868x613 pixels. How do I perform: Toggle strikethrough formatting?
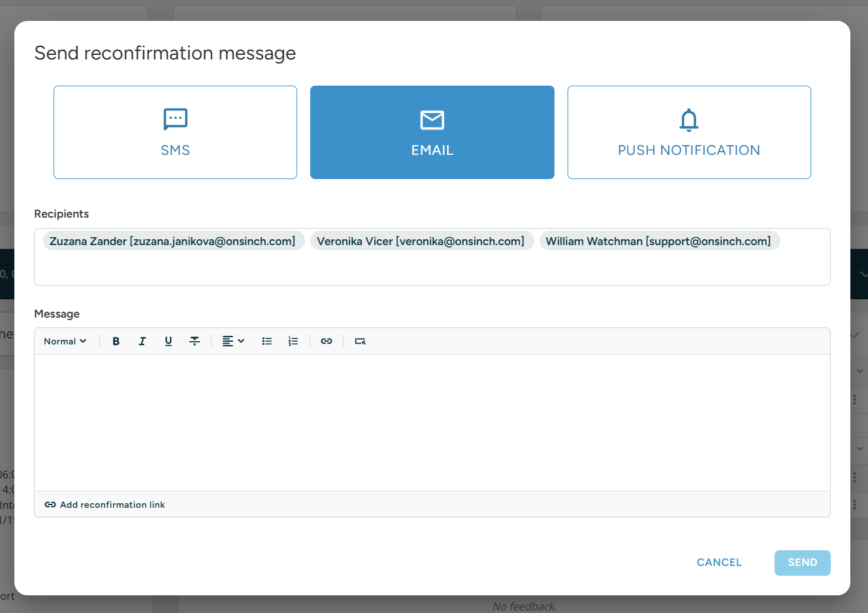coord(195,341)
